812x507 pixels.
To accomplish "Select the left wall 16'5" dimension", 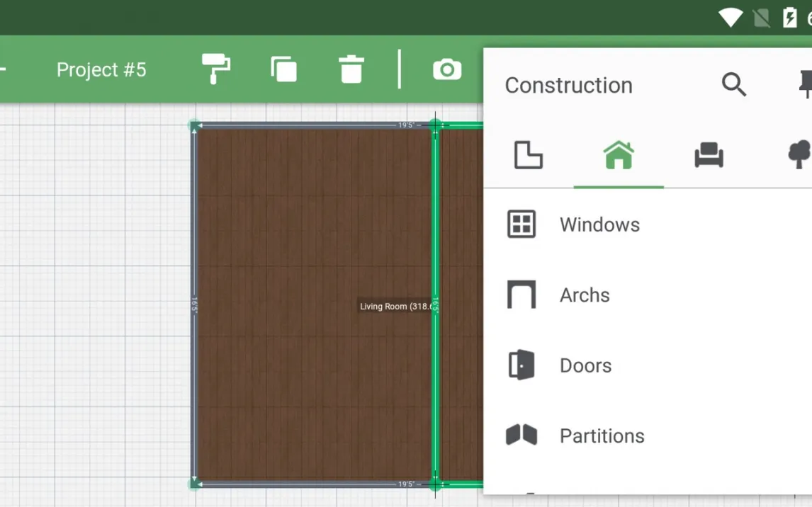I will point(193,305).
